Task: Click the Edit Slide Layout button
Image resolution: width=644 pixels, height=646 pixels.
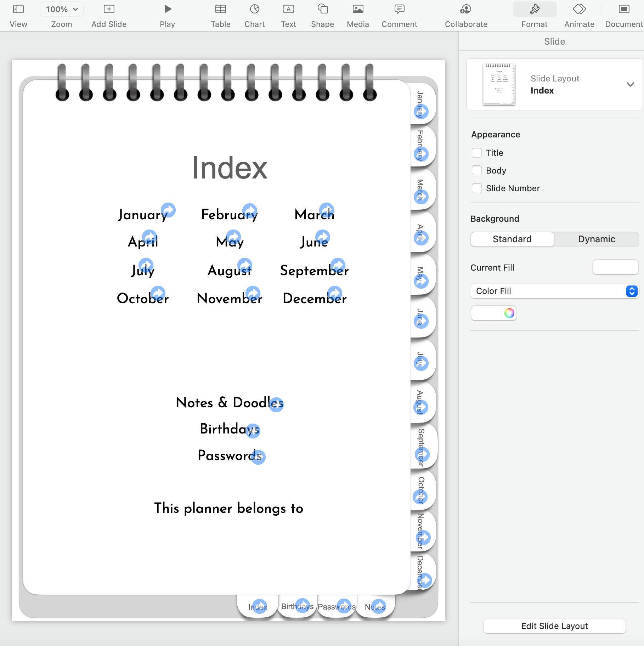Action: 554,626
